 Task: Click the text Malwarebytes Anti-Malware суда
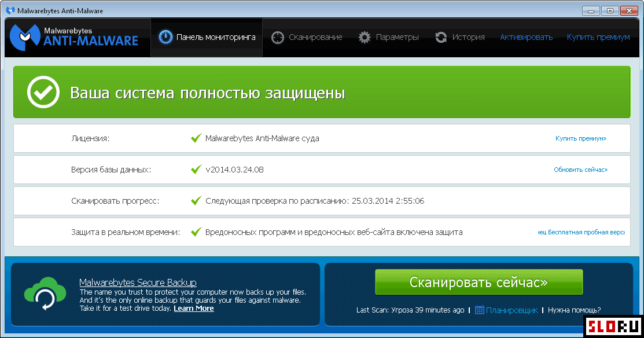pos(262,138)
